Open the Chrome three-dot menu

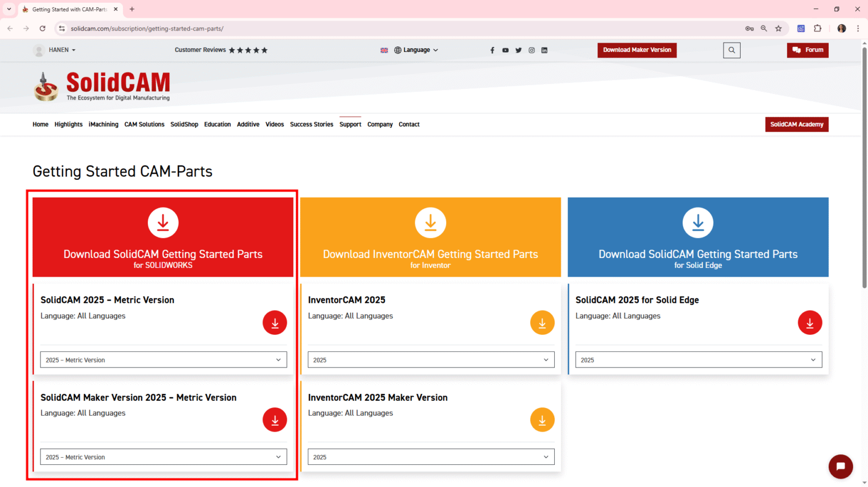pyautogui.click(x=858, y=28)
